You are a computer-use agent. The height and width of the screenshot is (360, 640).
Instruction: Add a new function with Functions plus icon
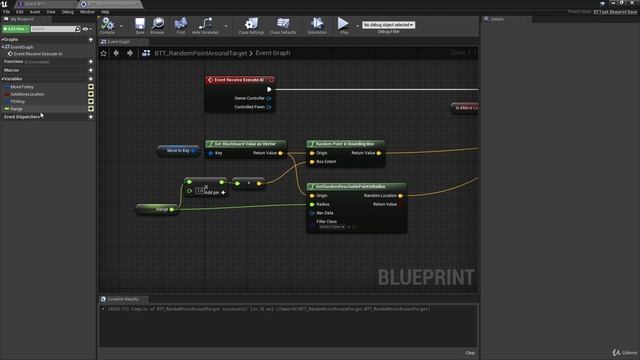pyautogui.click(x=91, y=62)
